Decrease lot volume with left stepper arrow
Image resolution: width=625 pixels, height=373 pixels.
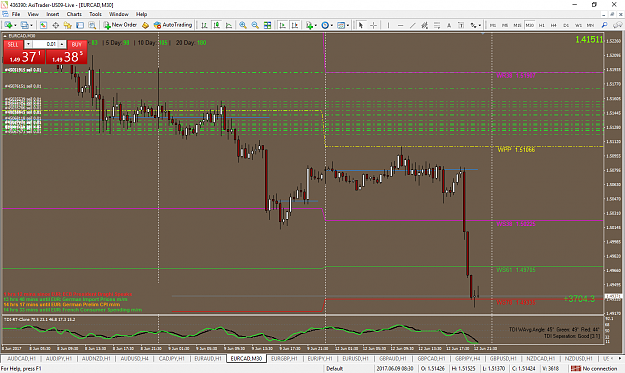tap(28, 44)
